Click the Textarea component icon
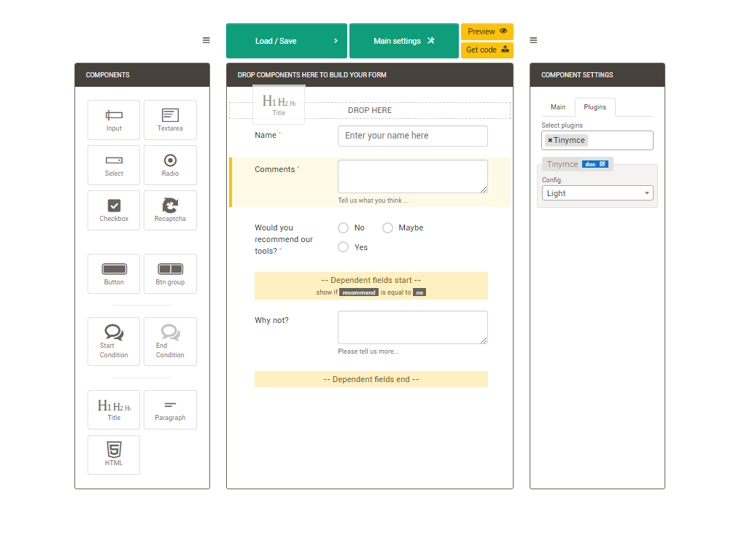Image resolution: width=747 pixels, height=560 pixels. click(x=170, y=120)
